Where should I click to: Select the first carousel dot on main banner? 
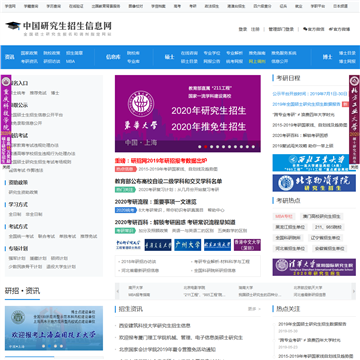pos(200,147)
